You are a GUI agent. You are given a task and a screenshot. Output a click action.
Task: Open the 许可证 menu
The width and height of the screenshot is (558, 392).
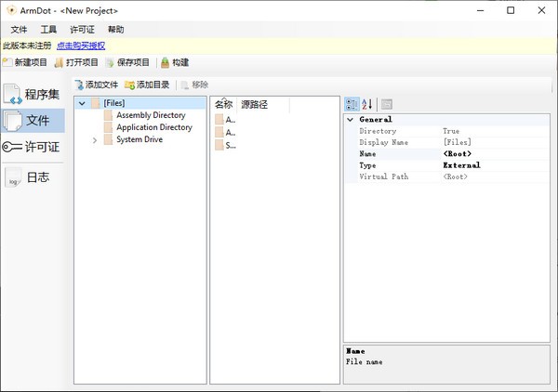point(82,30)
